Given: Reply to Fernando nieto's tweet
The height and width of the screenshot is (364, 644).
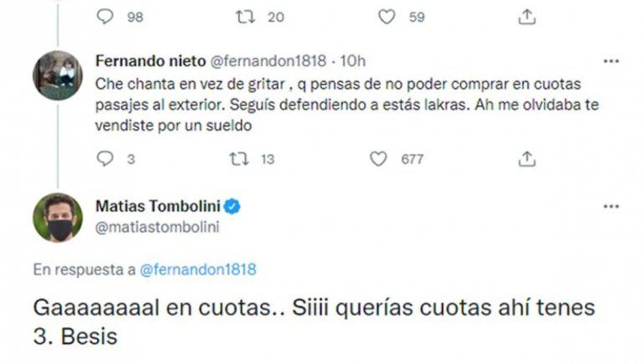Looking at the screenshot, I should click(x=105, y=158).
